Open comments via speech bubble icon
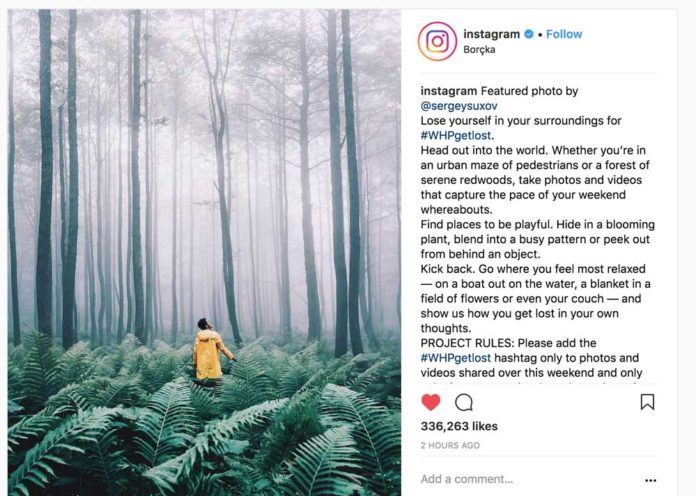The image size is (696, 496). click(464, 402)
